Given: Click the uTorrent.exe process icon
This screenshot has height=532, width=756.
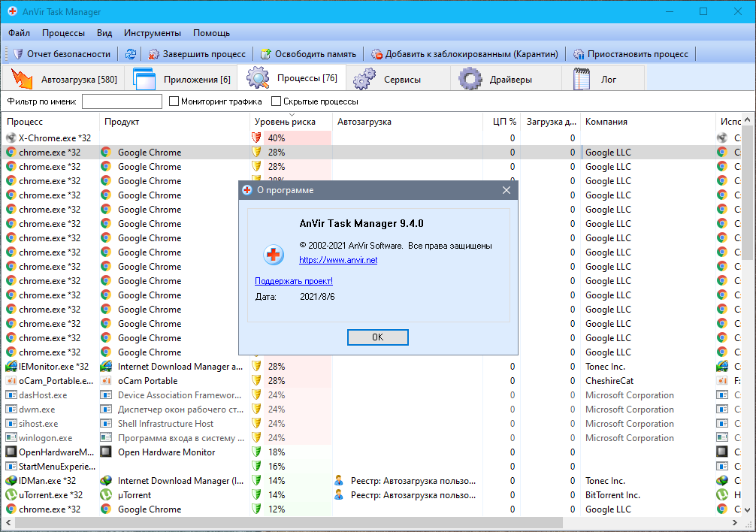Looking at the screenshot, I should point(11,495).
